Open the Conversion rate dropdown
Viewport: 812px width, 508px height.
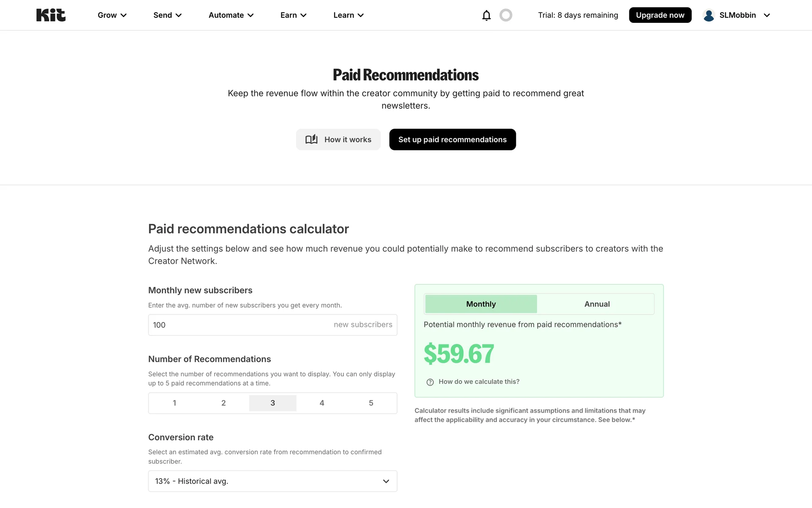(x=272, y=481)
